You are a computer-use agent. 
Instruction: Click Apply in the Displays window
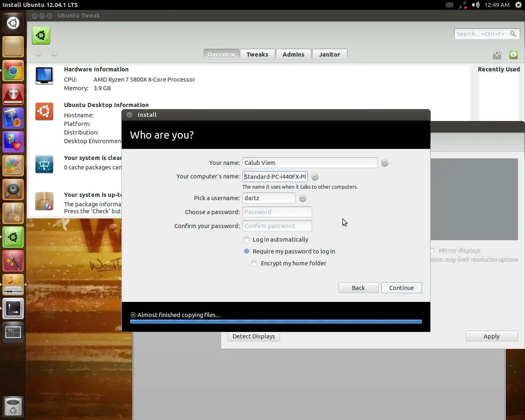(x=491, y=336)
